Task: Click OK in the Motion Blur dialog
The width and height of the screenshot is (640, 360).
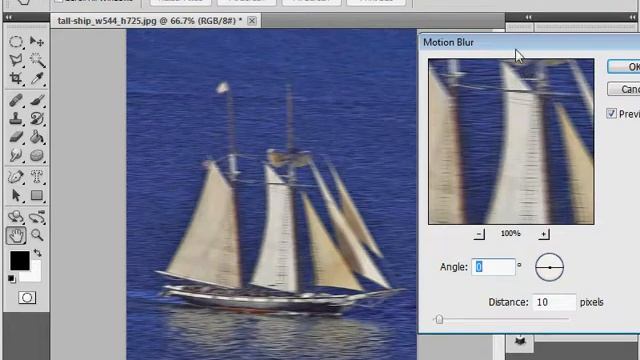Action: coord(624,67)
